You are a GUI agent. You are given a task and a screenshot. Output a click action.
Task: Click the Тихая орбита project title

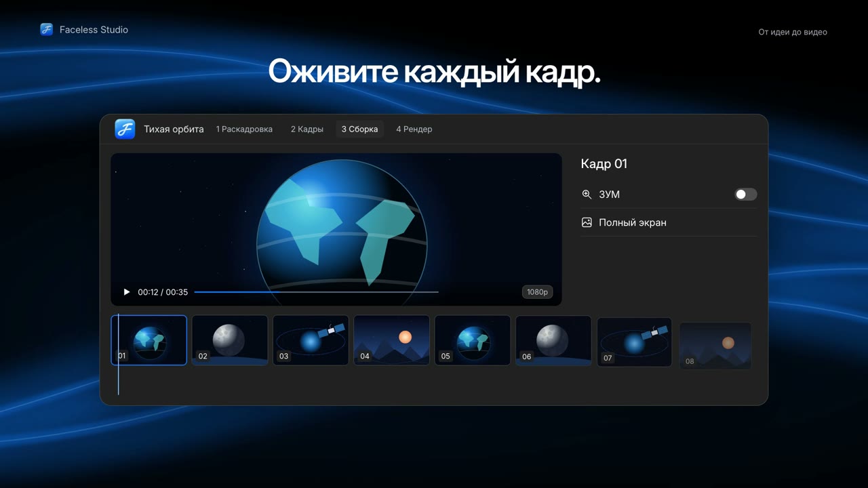(x=174, y=129)
